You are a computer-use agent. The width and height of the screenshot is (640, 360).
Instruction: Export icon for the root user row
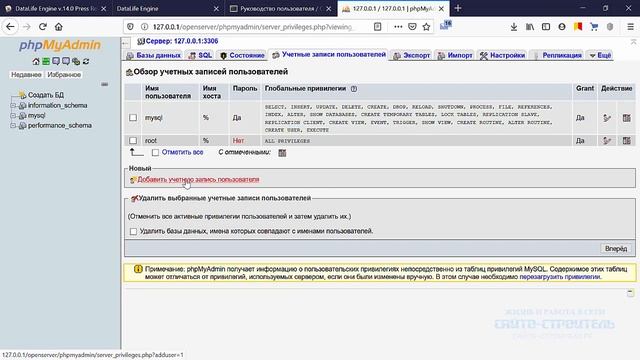coord(627,141)
